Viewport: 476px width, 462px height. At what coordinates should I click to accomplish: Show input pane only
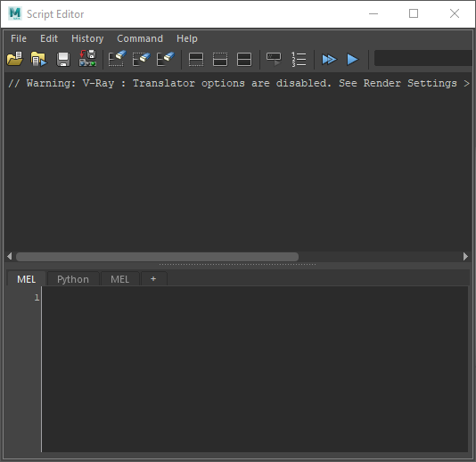[x=220, y=59]
